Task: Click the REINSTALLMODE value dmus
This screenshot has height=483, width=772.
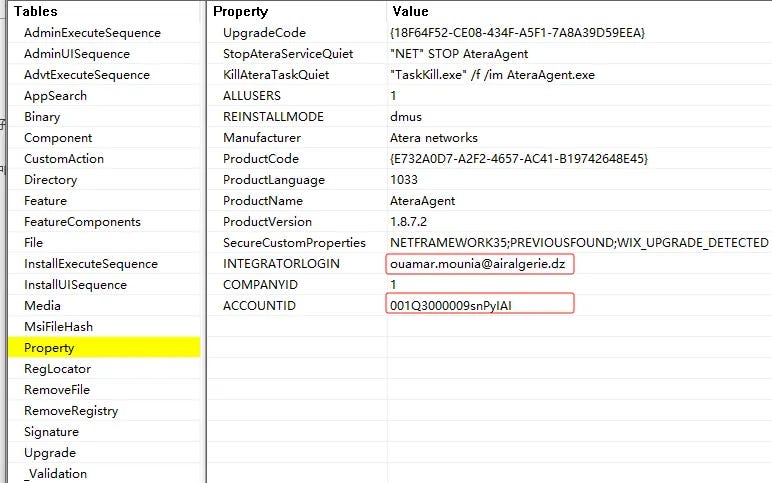Action: click(406, 117)
